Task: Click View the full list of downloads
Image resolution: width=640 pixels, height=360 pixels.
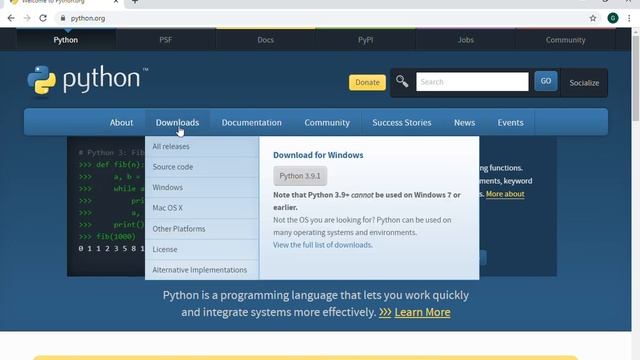Action: point(322,245)
